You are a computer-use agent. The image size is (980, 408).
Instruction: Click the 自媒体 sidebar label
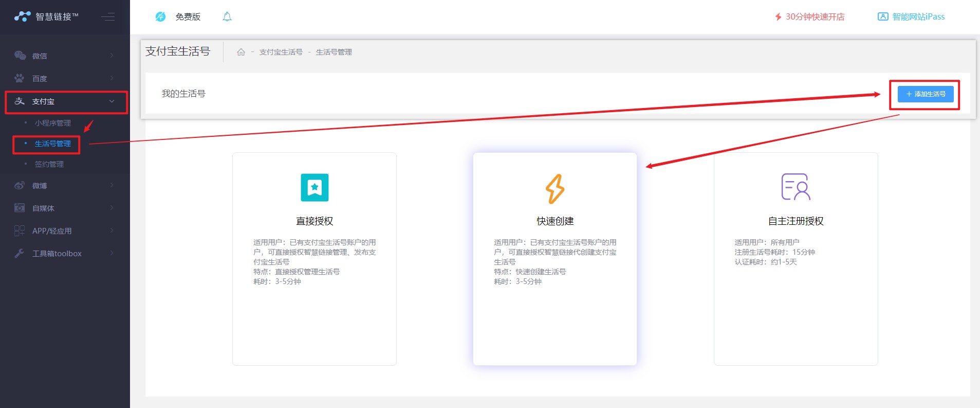coord(43,208)
